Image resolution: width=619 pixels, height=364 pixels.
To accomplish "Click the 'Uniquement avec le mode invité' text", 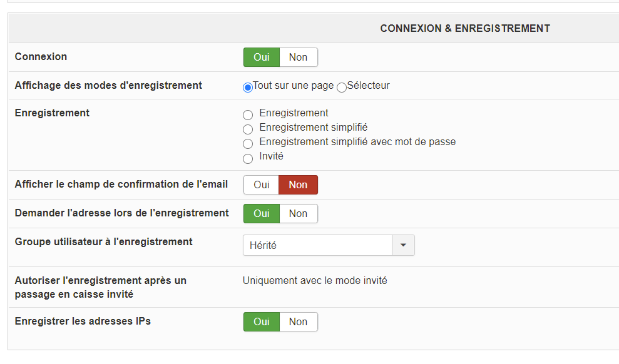I will [315, 281].
